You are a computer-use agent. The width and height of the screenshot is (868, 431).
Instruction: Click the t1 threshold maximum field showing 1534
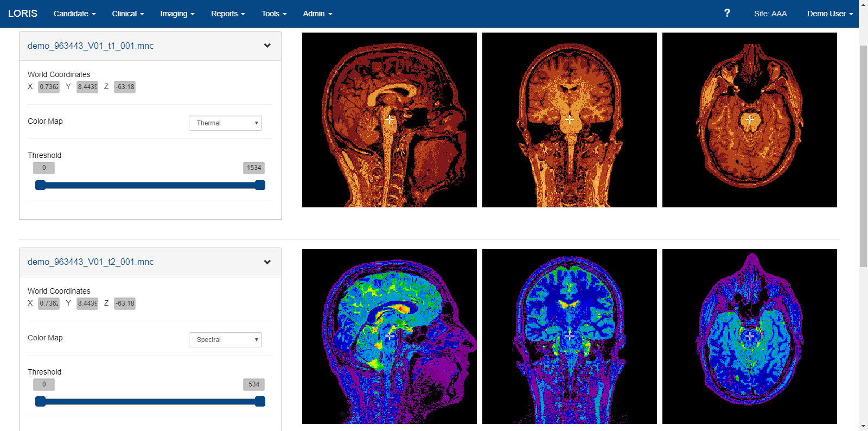[254, 168]
